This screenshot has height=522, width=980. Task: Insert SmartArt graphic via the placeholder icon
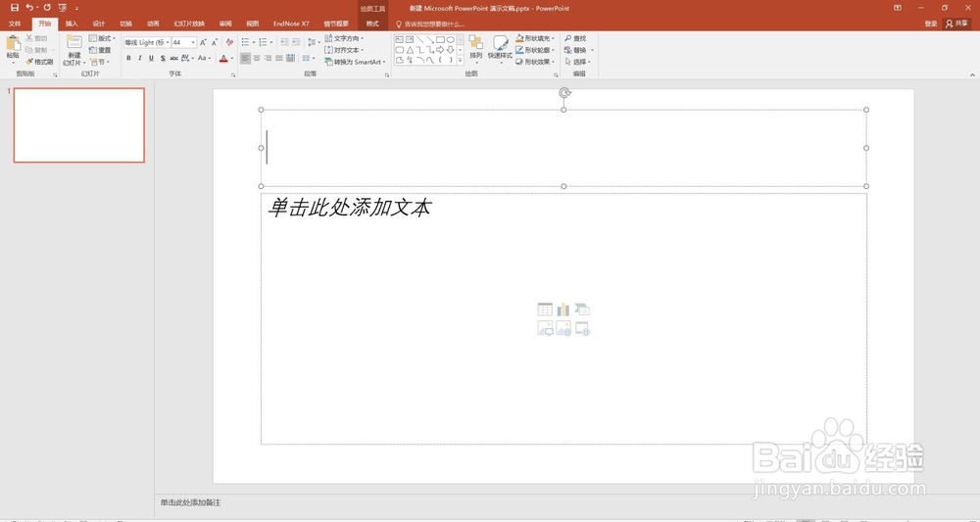click(582, 309)
